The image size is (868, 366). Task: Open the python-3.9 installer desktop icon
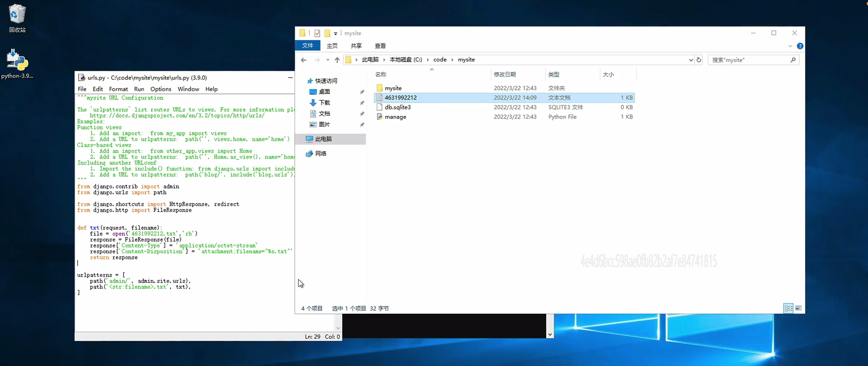click(17, 64)
